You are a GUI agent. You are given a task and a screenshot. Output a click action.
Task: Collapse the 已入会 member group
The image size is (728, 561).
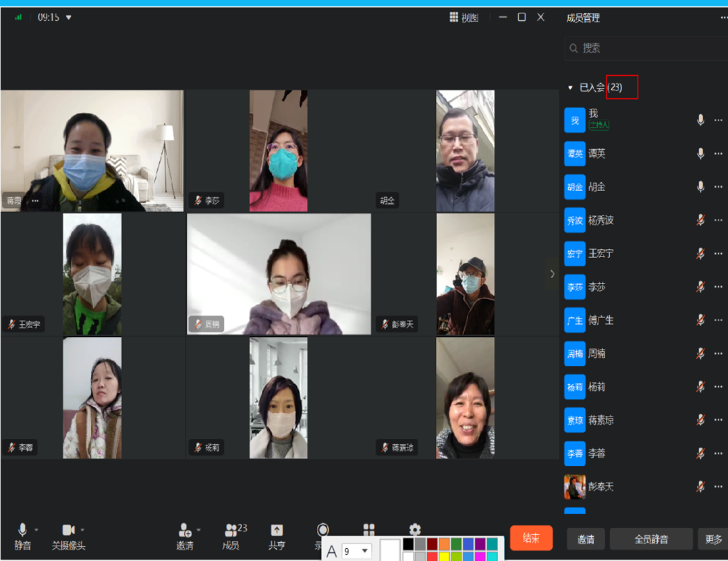[x=570, y=88]
